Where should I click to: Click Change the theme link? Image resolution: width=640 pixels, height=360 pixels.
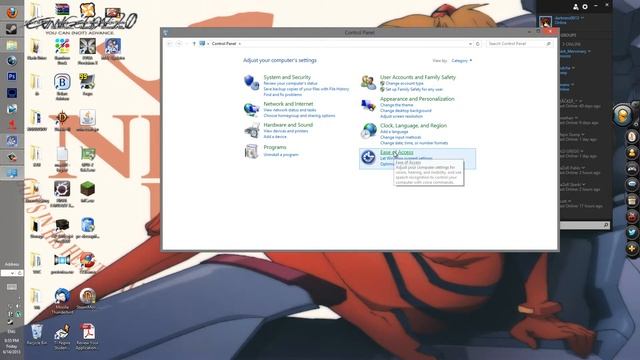coord(396,105)
